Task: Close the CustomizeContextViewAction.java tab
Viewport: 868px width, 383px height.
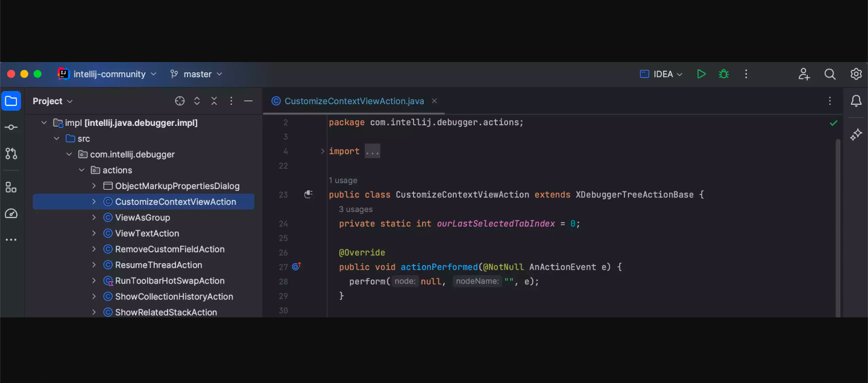Action: (434, 101)
